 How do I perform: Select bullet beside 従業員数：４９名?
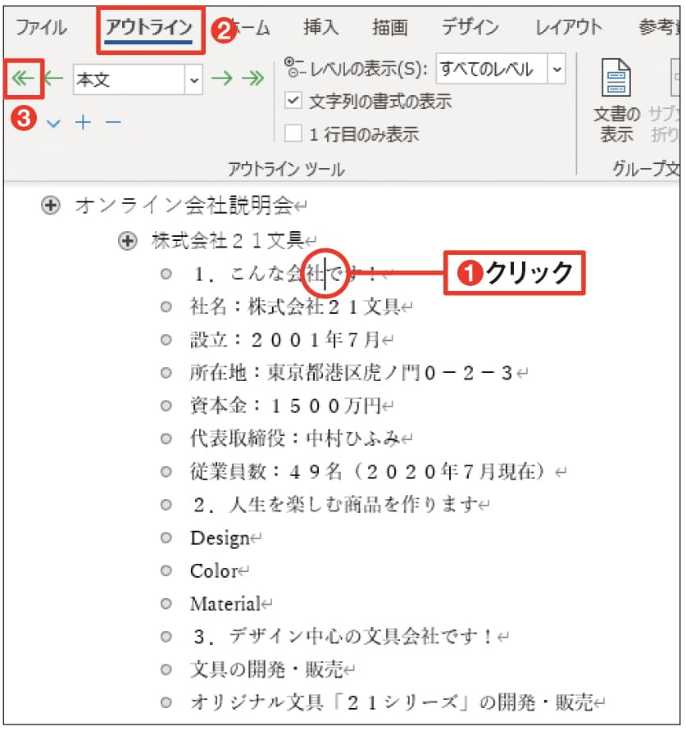(166, 472)
